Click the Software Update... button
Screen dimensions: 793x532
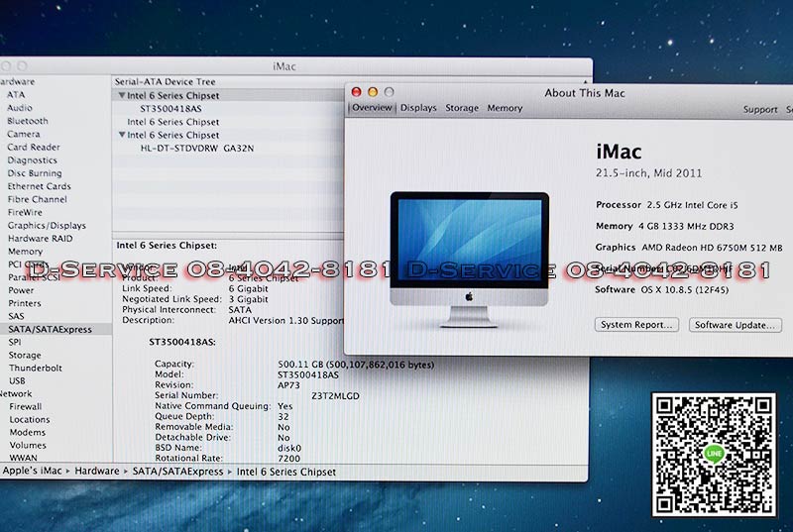(x=735, y=325)
